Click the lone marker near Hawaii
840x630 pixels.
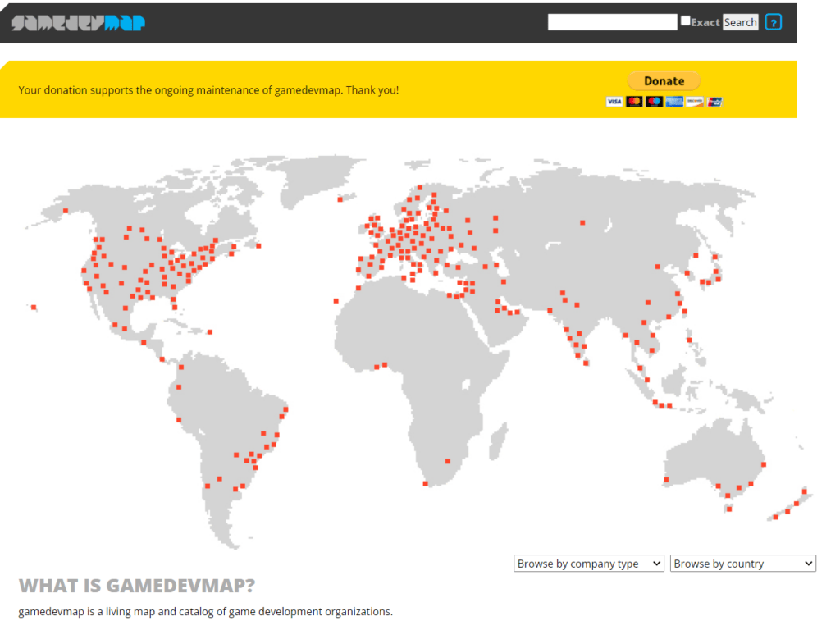[x=33, y=307]
